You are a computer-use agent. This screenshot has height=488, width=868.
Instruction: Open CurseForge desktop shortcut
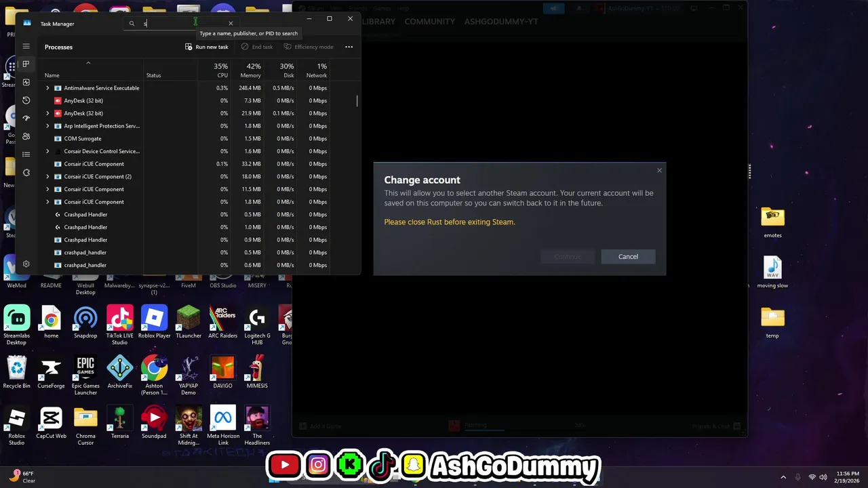[51, 372]
